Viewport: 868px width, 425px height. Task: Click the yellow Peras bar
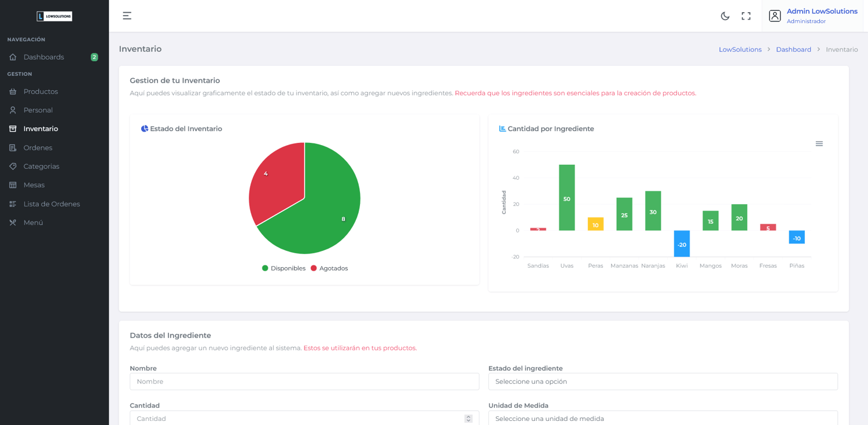point(595,224)
